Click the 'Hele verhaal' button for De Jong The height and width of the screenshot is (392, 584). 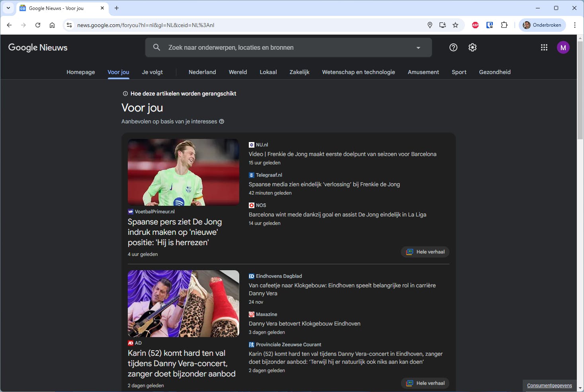pyautogui.click(x=425, y=252)
